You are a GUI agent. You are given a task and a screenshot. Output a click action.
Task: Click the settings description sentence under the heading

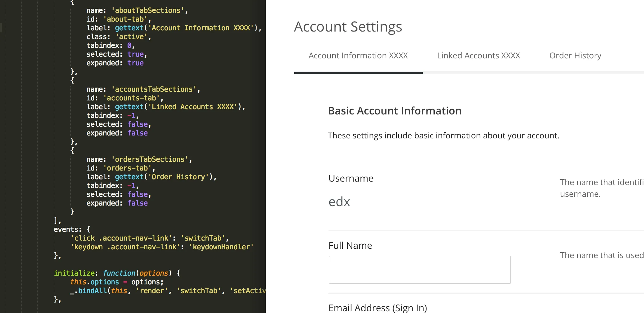[x=443, y=136]
